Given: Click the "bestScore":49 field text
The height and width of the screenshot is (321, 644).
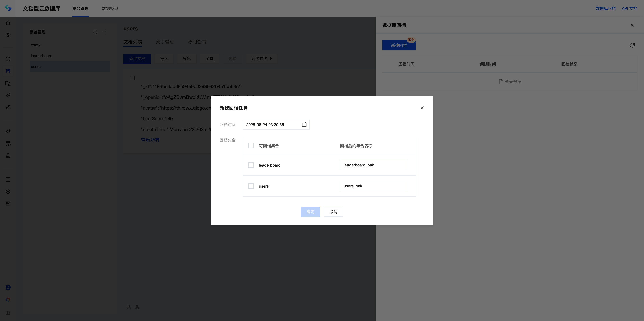Looking at the screenshot, I should (x=157, y=119).
